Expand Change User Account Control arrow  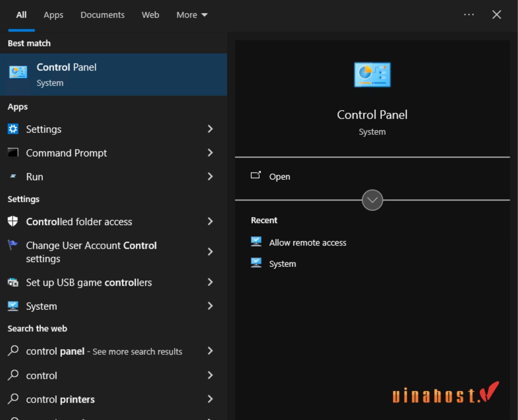click(210, 252)
